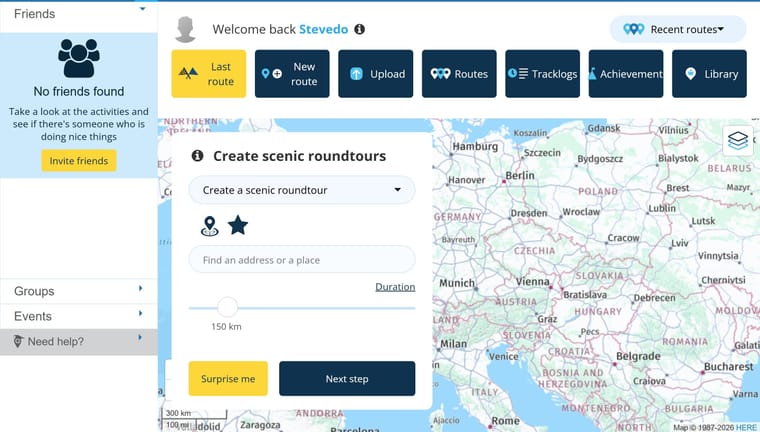Open the Create a scenic roundtour dropdown
760x432 pixels.
point(301,190)
